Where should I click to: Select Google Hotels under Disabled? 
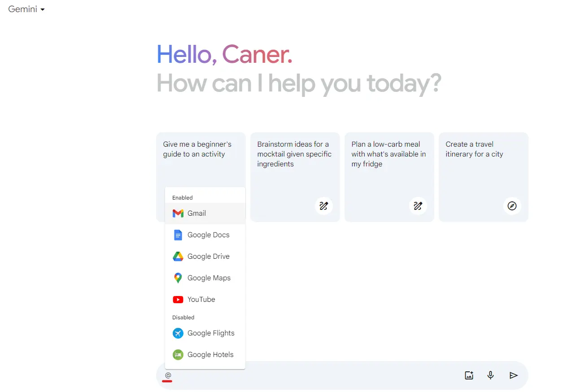(x=205, y=355)
